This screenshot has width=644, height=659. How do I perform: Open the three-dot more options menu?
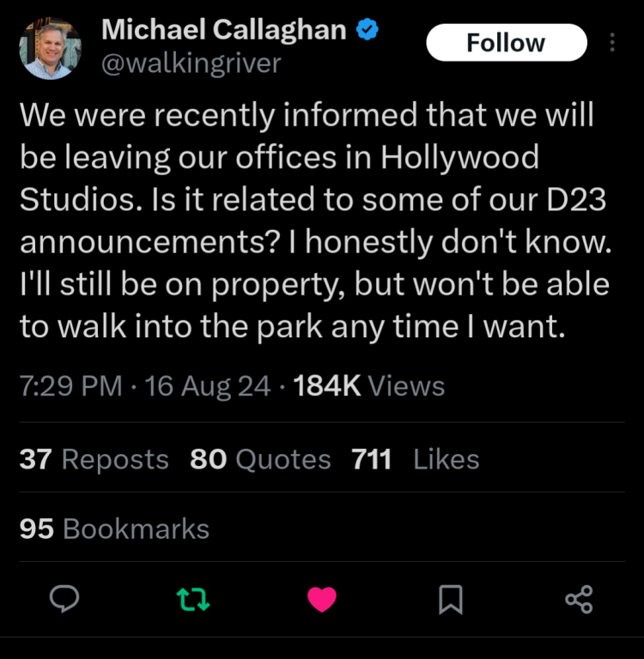611,42
